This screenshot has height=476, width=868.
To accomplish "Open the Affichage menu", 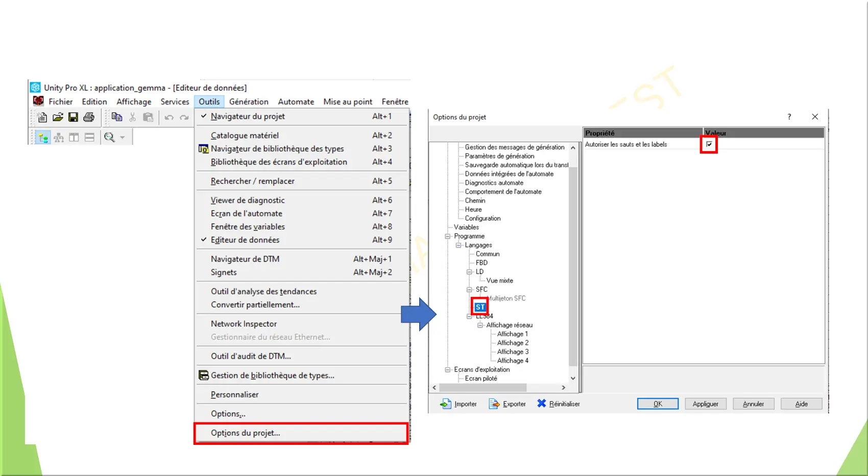I will click(134, 102).
